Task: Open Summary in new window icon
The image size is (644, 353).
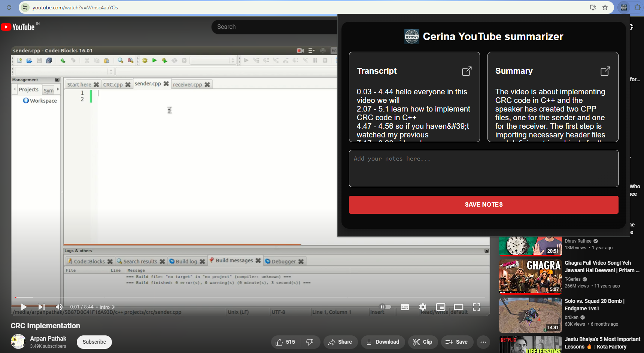Action: pyautogui.click(x=605, y=71)
